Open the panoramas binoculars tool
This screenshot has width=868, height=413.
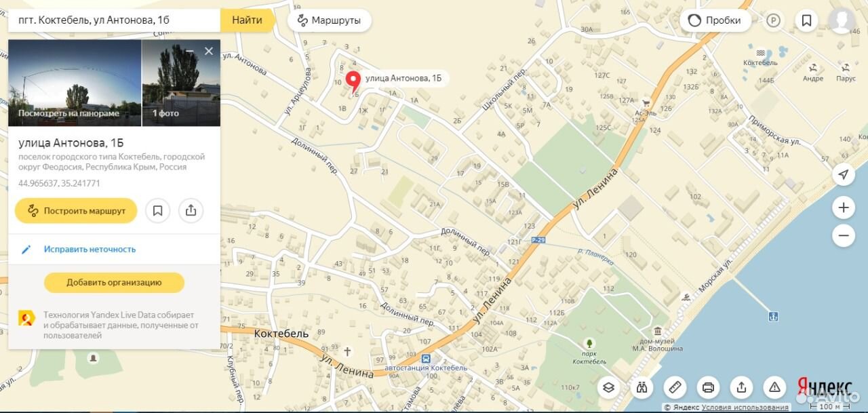[x=642, y=387]
